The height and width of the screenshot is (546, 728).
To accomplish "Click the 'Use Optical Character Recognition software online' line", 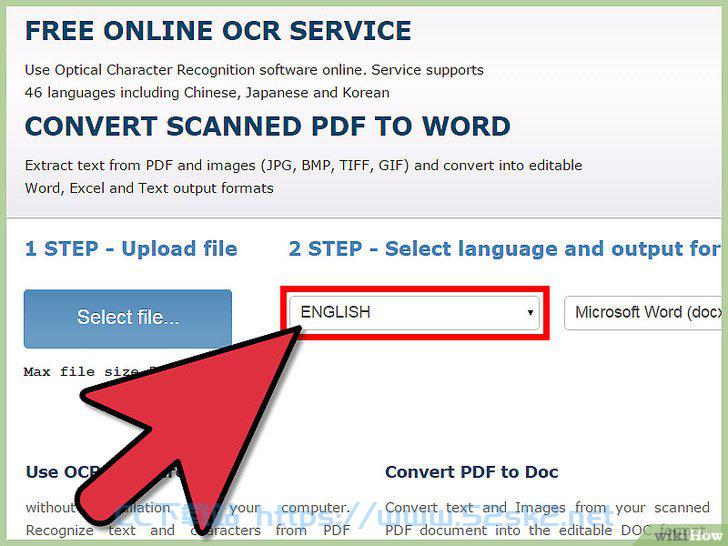I will pos(254,70).
